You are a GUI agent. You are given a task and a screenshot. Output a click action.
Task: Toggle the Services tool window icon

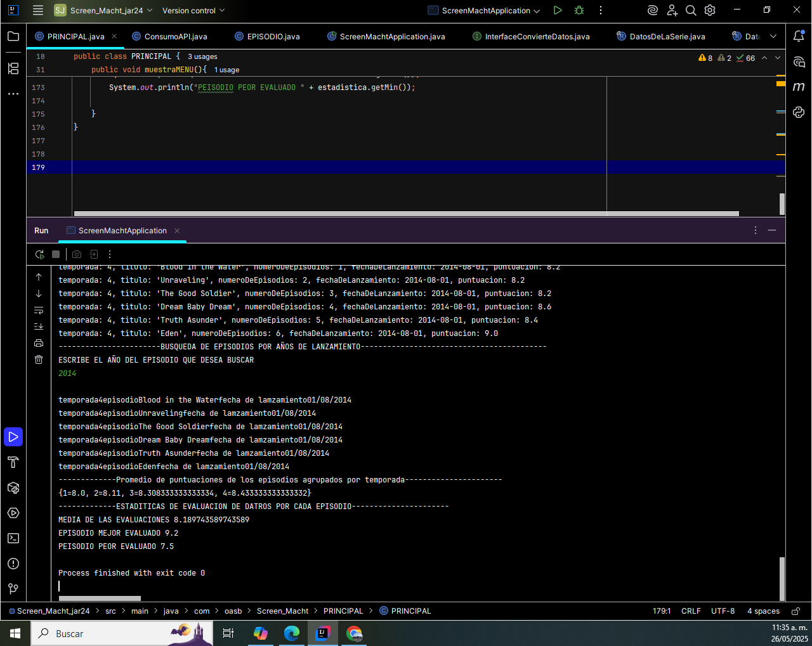(x=13, y=513)
